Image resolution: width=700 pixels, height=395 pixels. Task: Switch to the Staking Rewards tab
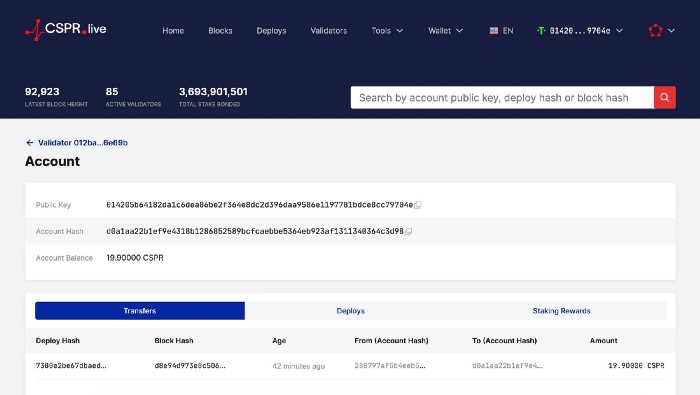coord(561,311)
